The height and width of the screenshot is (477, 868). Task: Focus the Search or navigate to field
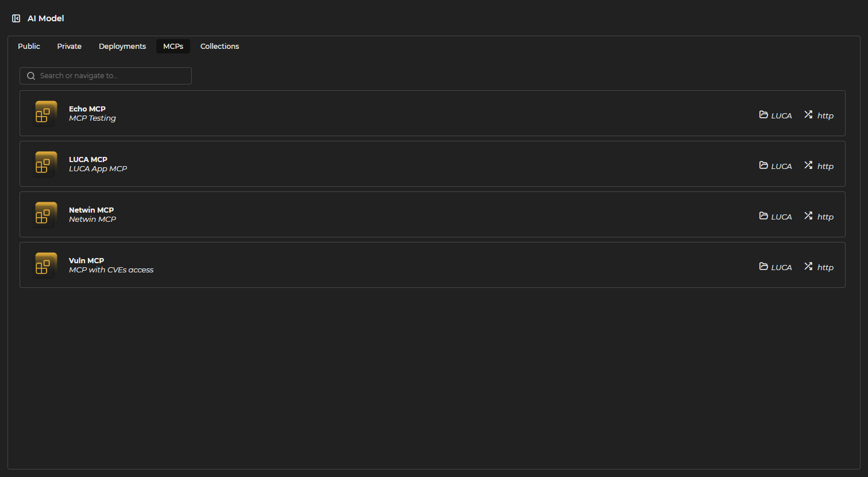tap(106, 76)
